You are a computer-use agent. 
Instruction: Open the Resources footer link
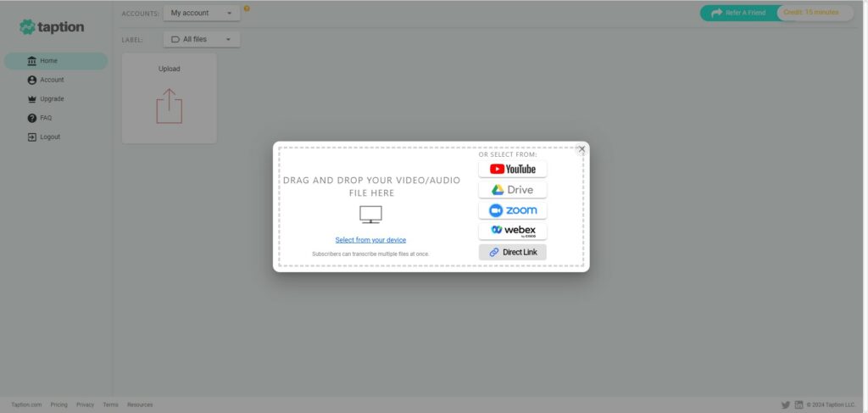pos(140,405)
